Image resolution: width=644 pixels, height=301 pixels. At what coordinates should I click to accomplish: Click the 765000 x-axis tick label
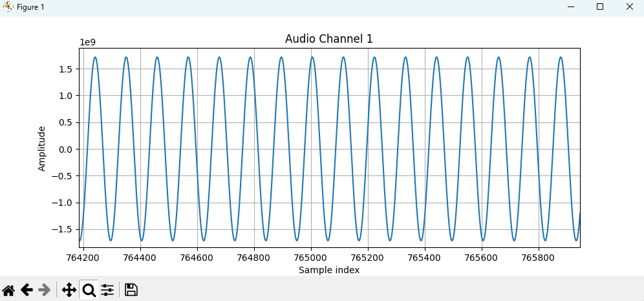[311, 257]
